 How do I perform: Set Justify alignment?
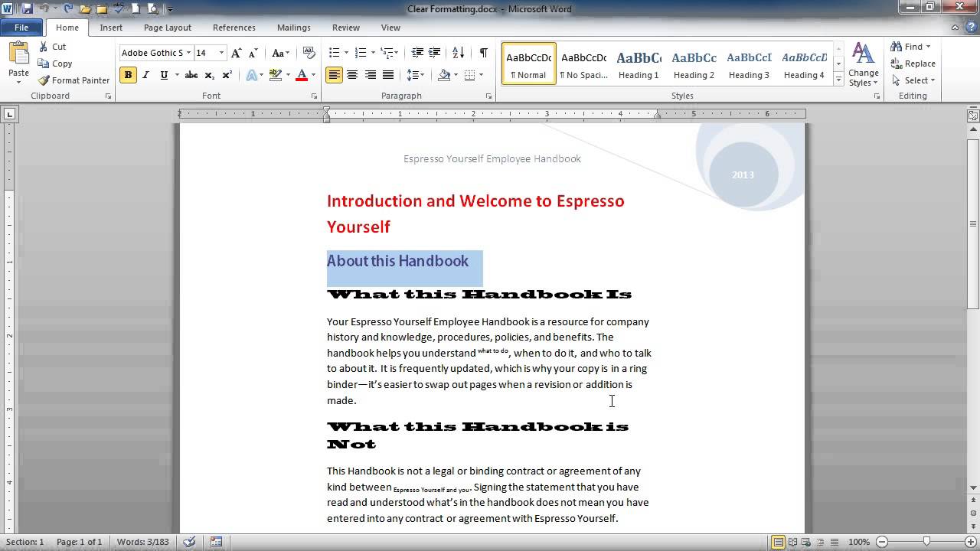(388, 75)
